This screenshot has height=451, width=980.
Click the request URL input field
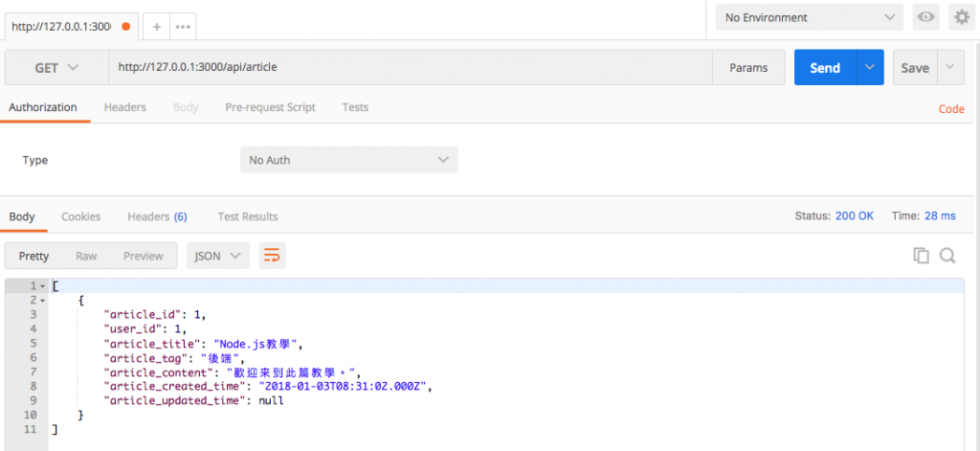411,68
